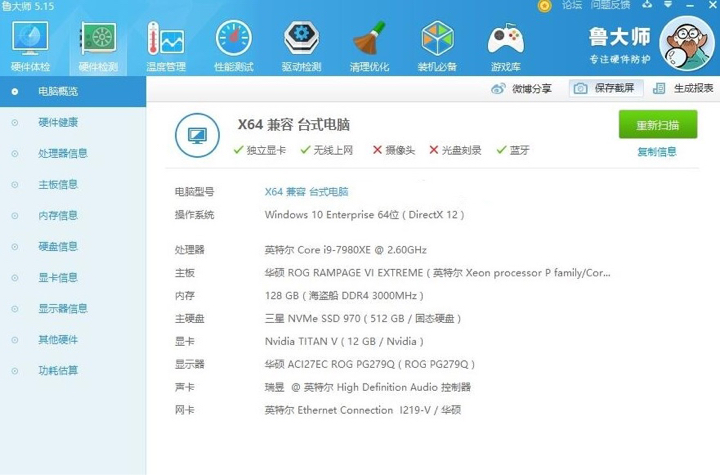Click the camera icon for 保存截屏
Image resolution: width=720 pixels, height=475 pixels.
(580, 88)
